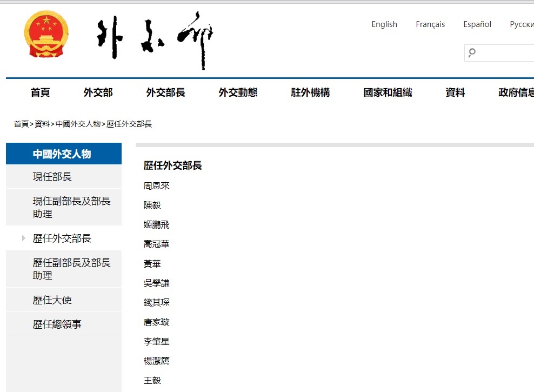
Task: Open the 吳學謙 entry
Action: pyautogui.click(x=156, y=283)
